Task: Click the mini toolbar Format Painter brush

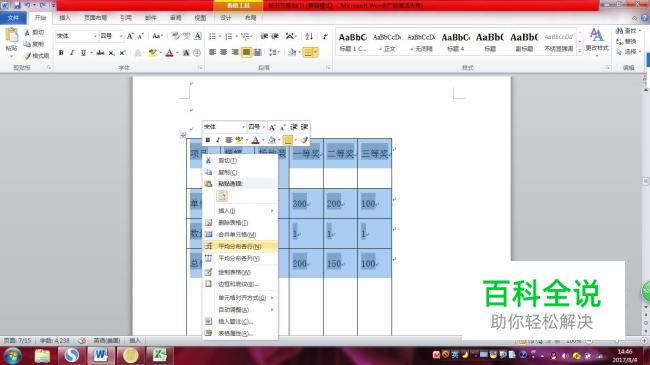Action: (x=305, y=140)
